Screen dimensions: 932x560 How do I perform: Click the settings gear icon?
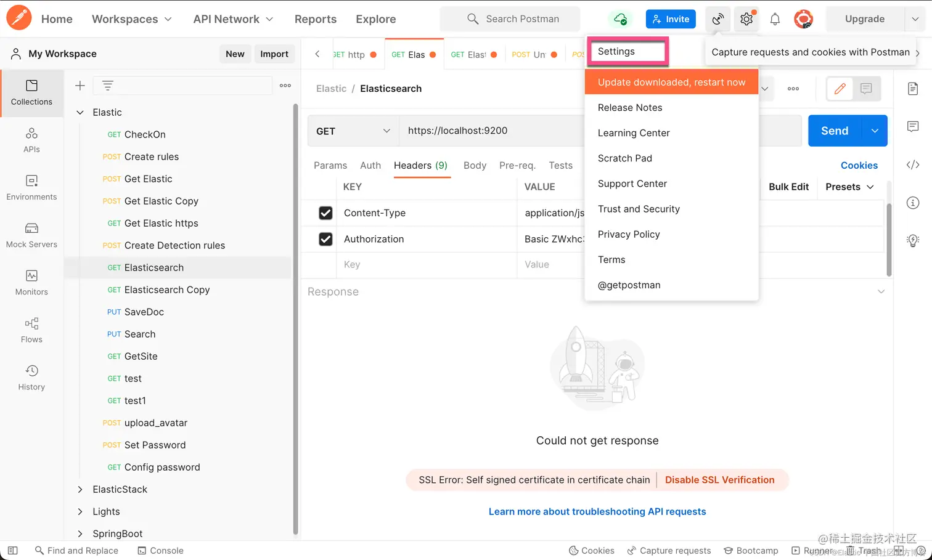pyautogui.click(x=746, y=19)
